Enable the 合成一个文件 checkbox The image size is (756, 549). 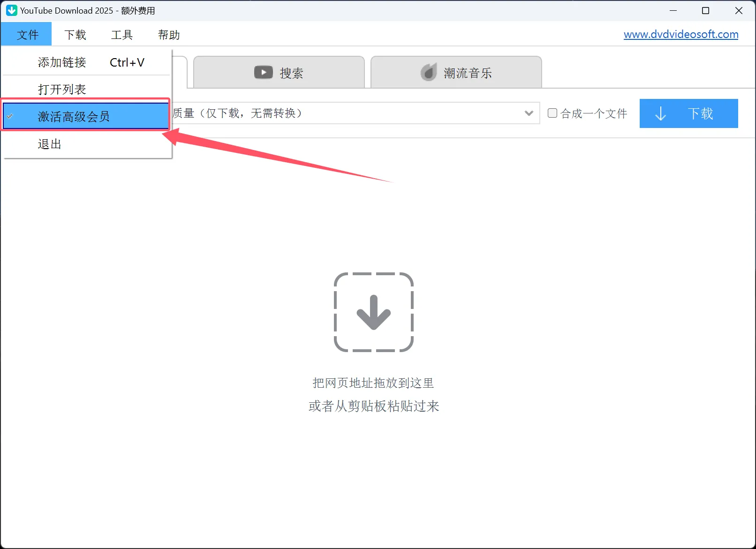[x=552, y=113]
